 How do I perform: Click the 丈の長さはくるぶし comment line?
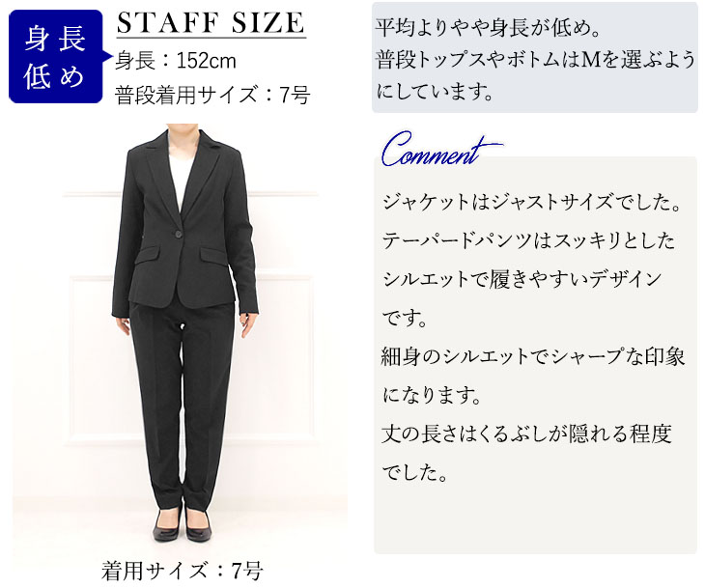tap(526, 434)
